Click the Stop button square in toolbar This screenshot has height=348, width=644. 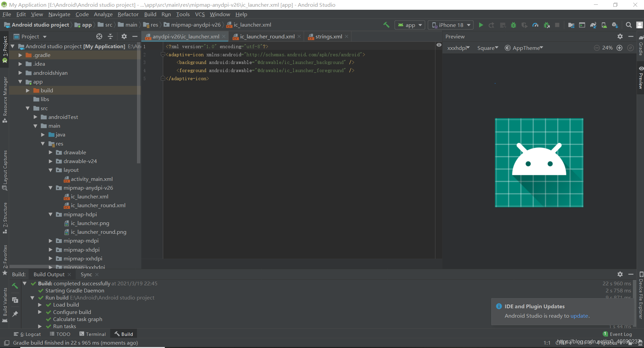[557, 25]
